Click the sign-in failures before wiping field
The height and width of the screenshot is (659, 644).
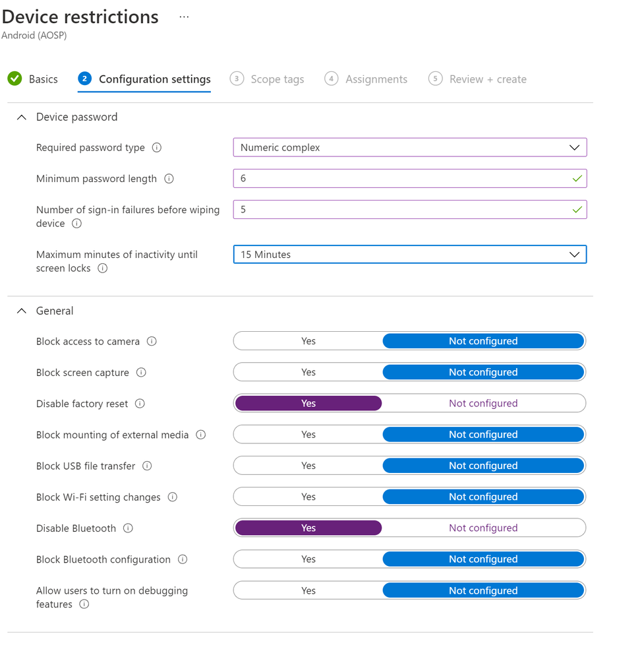410,210
